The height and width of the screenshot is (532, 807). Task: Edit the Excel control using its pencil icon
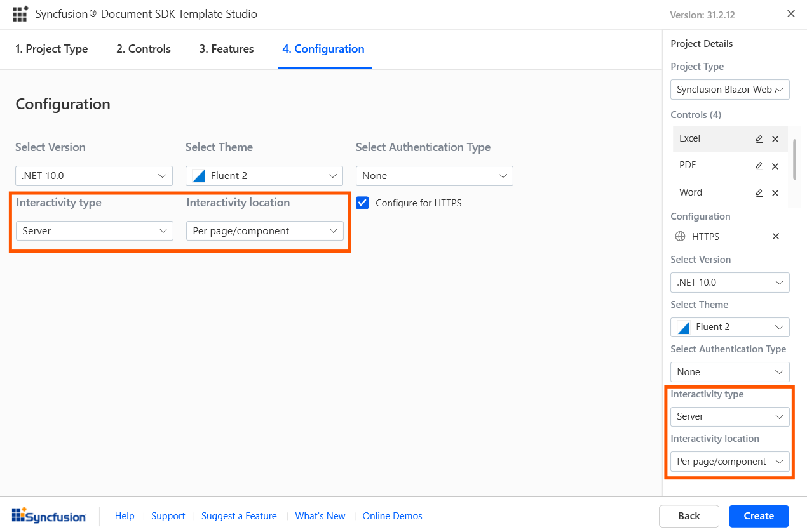[x=759, y=138]
